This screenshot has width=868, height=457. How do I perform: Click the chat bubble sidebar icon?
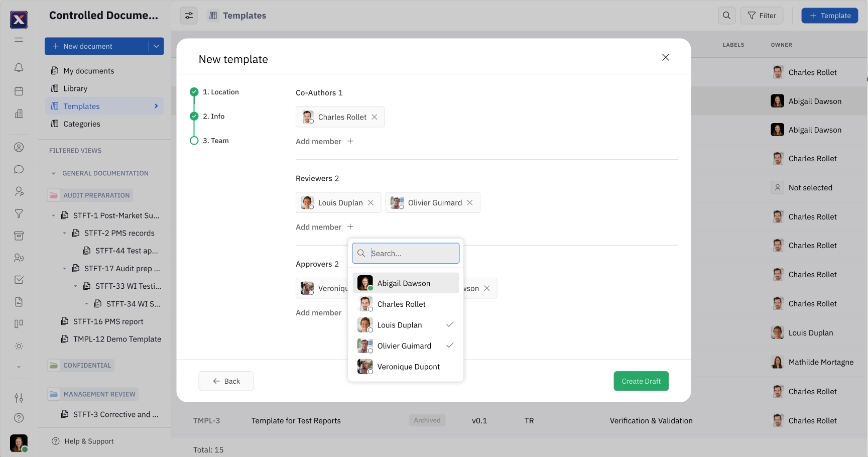[19, 169]
